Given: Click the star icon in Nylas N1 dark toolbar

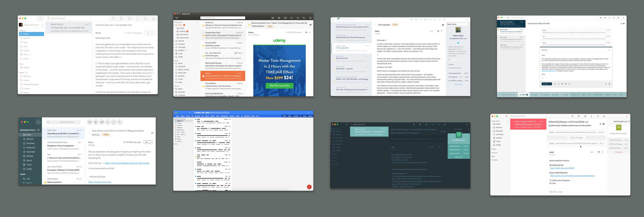Looking at the screenshot, I should tap(291, 18).
